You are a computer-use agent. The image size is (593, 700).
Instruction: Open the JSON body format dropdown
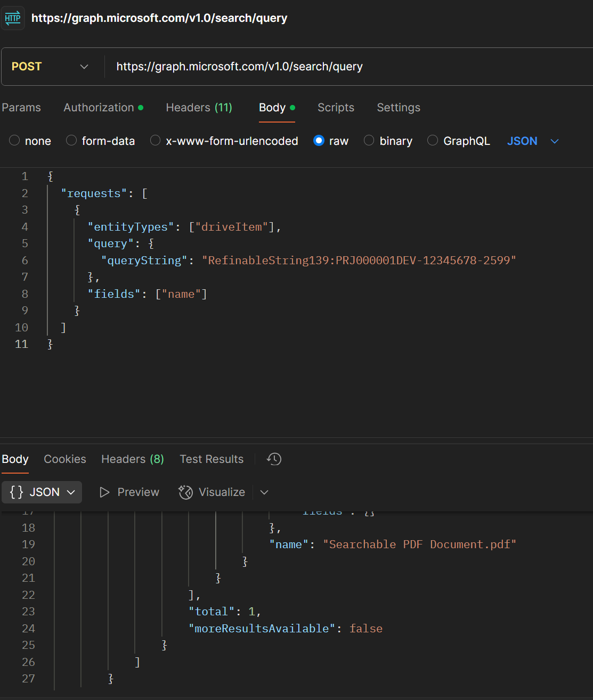pyautogui.click(x=533, y=141)
